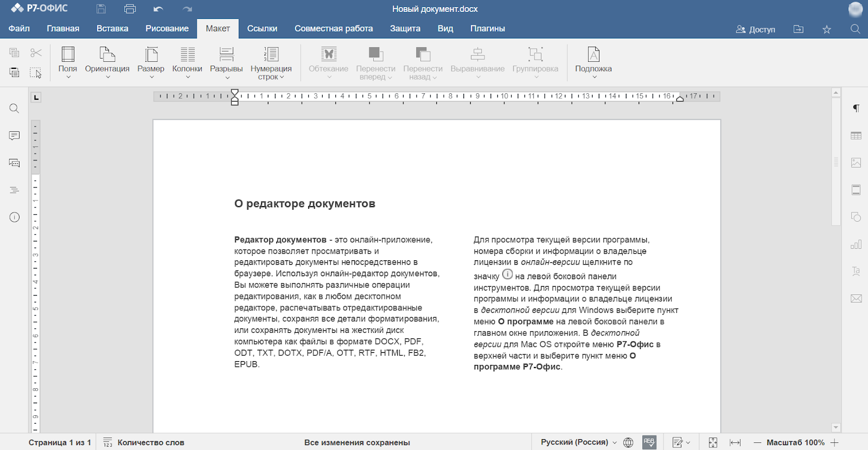Viewport: 868px width, 450px height.
Task: Open Paragraph settings in right sidebar
Action: [856, 108]
